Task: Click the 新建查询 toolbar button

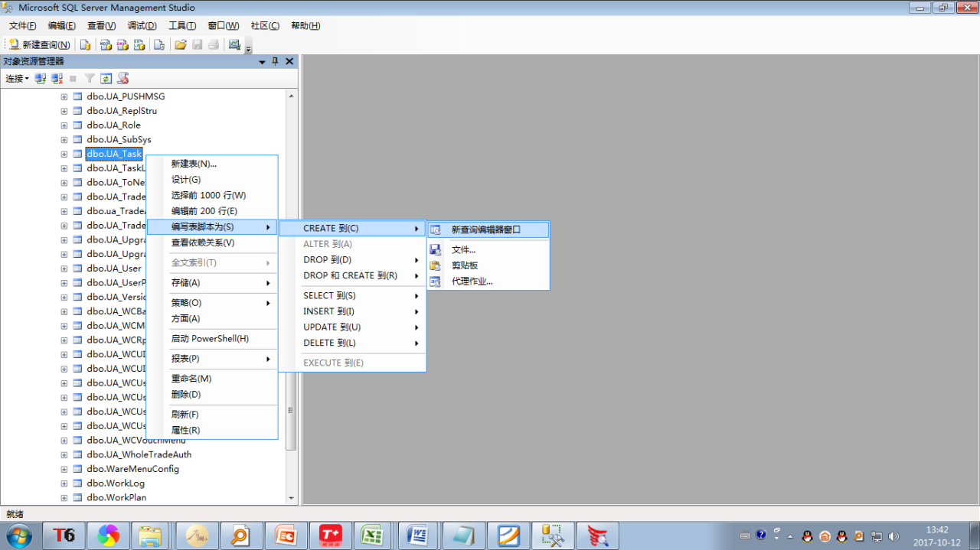Action: click(39, 45)
